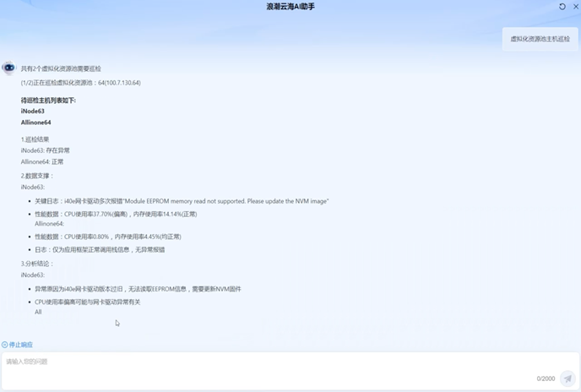The height and width of the screenshot is (392, 581).
Task: Click the 待巡检主机列表如下 heading
Action: [48, 101]
